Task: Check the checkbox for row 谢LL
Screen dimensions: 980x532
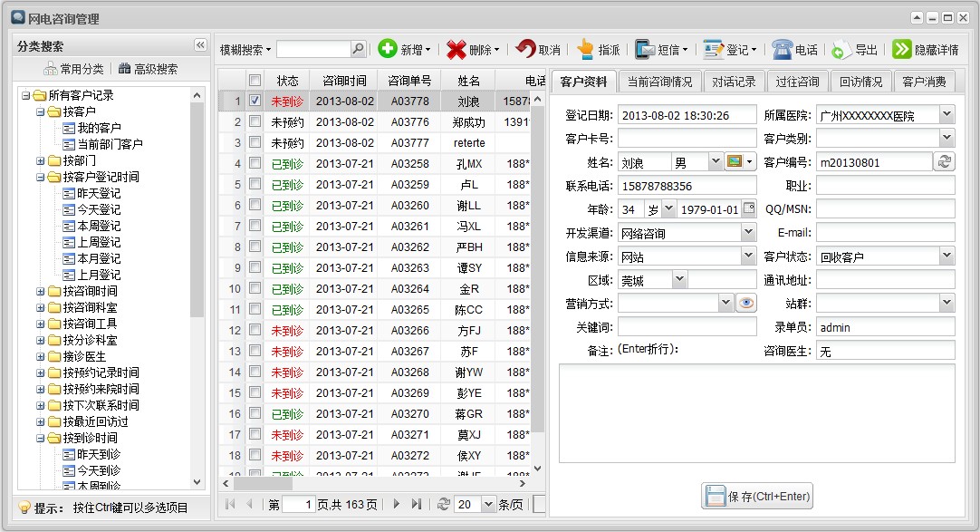Action: (x=255, y=205)
